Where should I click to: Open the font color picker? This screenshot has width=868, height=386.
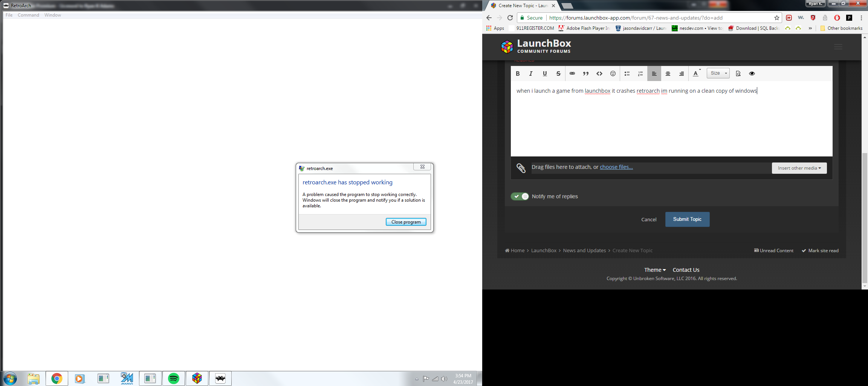(x=696, y=74)
